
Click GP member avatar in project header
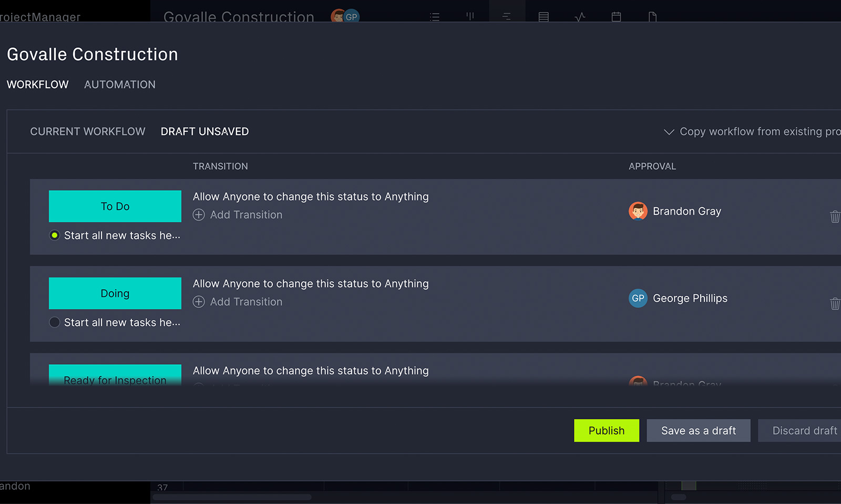tap(352, 17)
